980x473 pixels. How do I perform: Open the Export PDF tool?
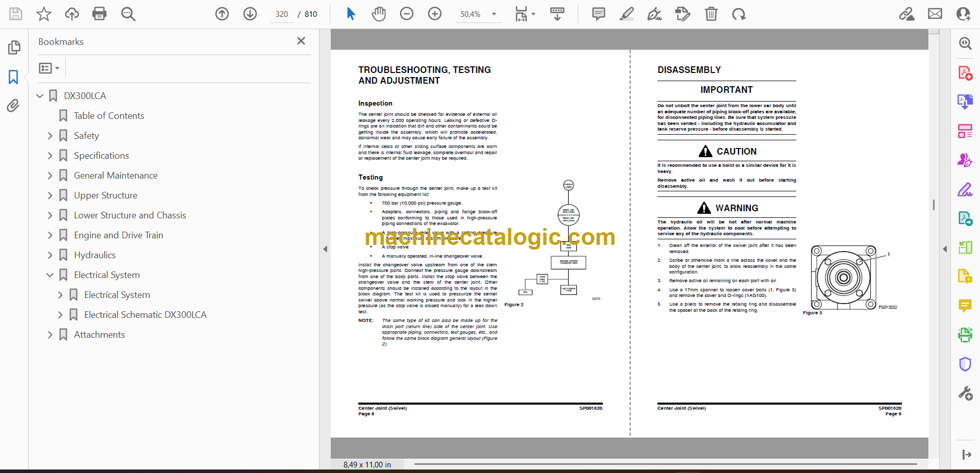pos(965,102)
